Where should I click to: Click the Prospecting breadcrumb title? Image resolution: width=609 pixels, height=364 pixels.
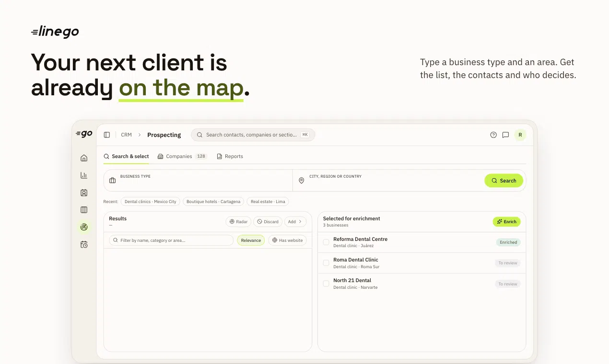tap(164, 135)
